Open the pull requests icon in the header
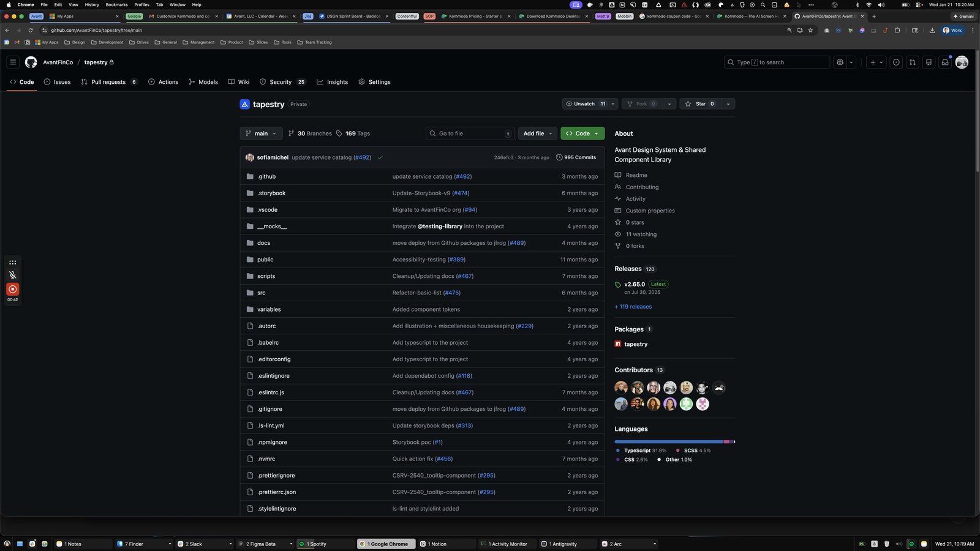 tap(913, 62)
